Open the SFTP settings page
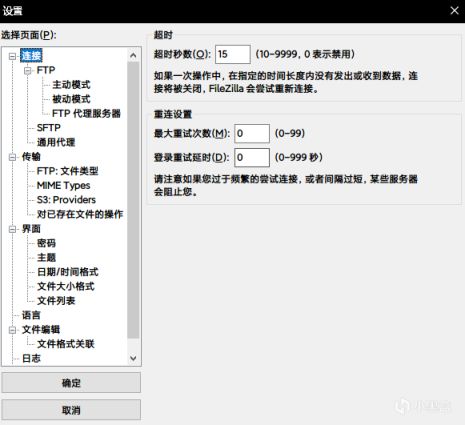The height and width of the screenshot is (425, 465). pos(49,128)
